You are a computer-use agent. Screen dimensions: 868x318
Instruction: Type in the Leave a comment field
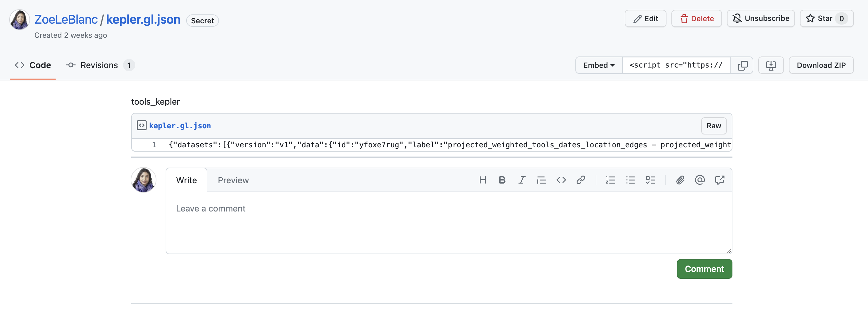point(448,223)
